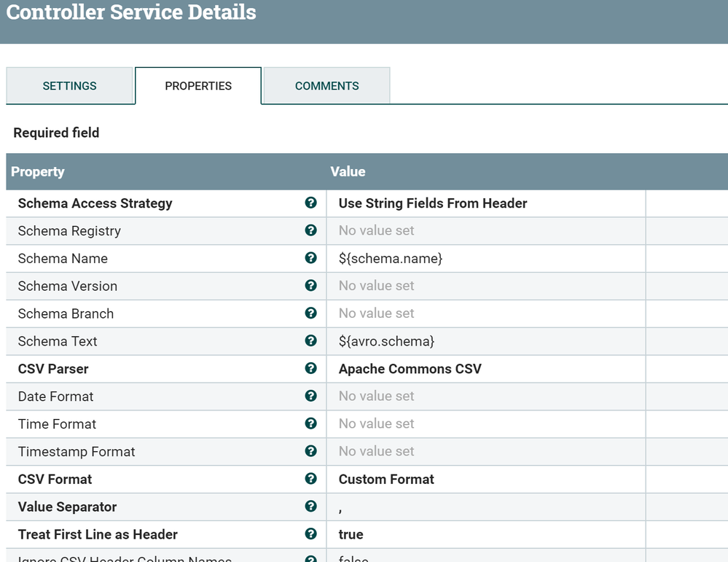Click help icon for Schema Access Strategy

[x=311, y=203]
